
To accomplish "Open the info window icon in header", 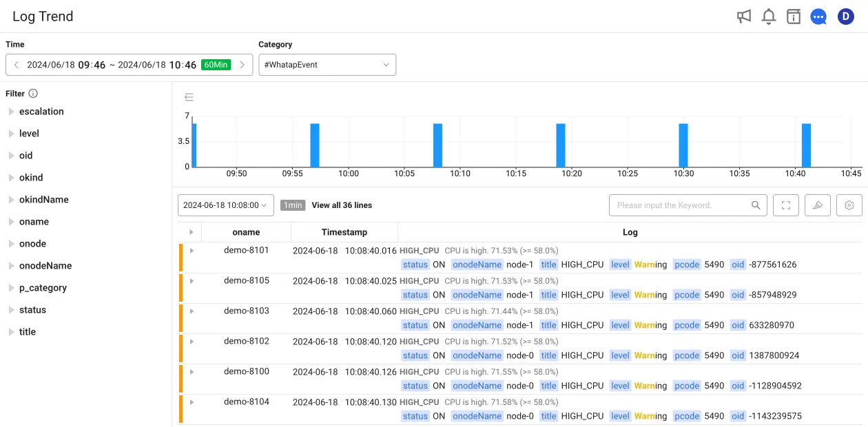I will point(794,17).
